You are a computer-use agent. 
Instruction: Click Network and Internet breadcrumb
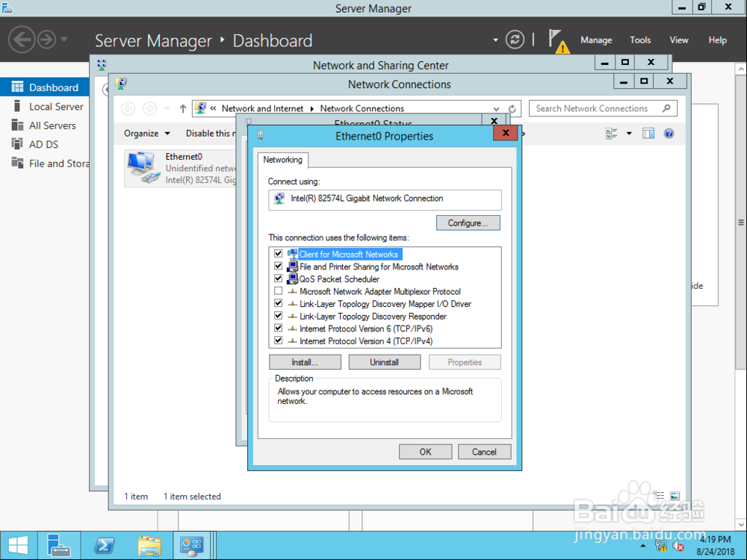click(262, 108)
